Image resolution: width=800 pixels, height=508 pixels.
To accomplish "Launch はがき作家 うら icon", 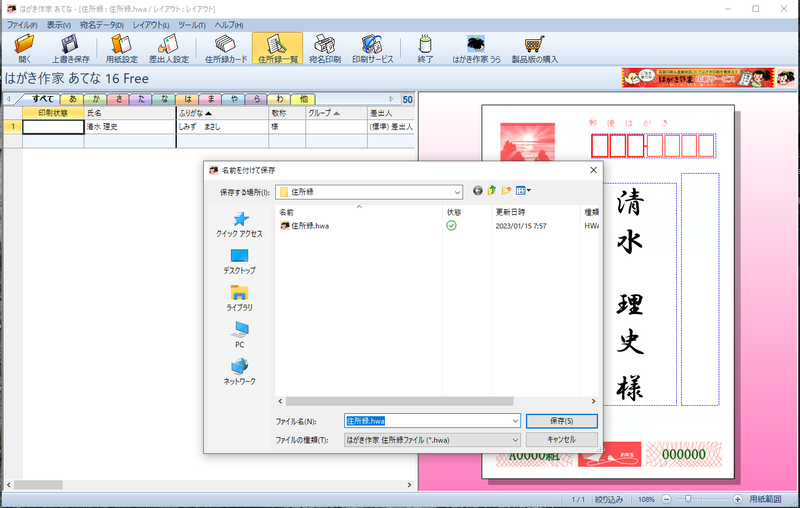I will [x=476, y=48].
